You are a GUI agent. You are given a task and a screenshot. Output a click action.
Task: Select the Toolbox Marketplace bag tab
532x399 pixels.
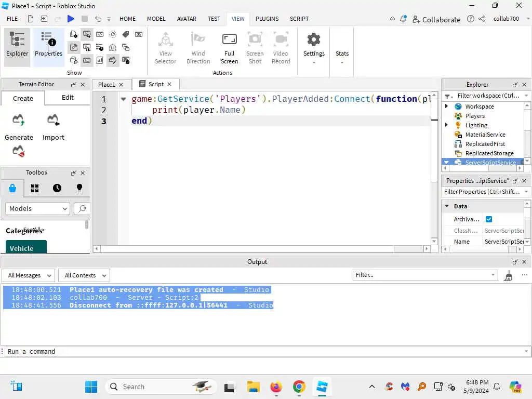(12, 188)
